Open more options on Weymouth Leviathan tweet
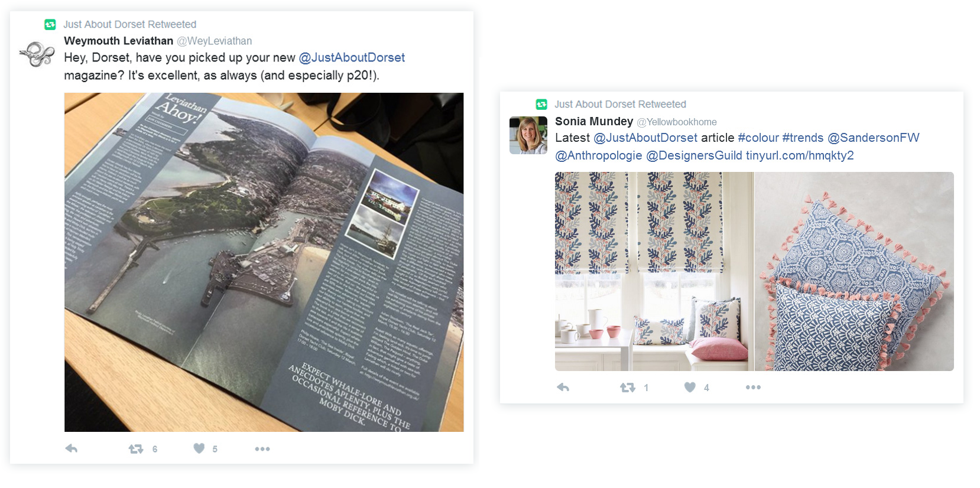Image resolution: width=980 pixels, height=488 pixels. (262, 449)
